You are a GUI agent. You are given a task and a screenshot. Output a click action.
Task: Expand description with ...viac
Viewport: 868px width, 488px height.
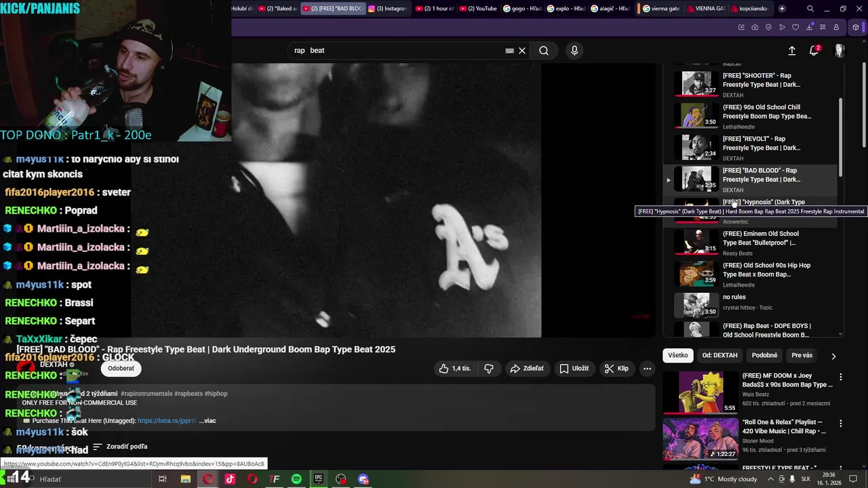pyautogui.click(x=208, y=421)
